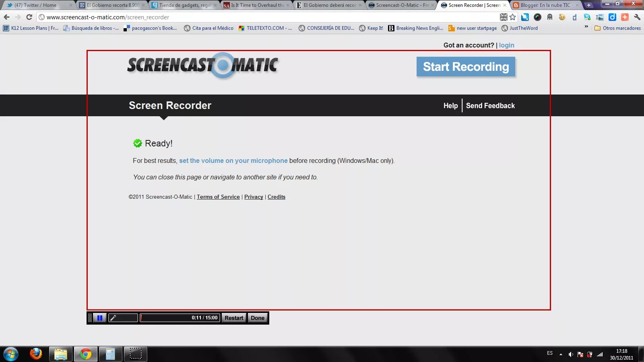The height and width of the screenshot is (362, 644).
Task: Go back using browser back arrow
Action: 6,17
